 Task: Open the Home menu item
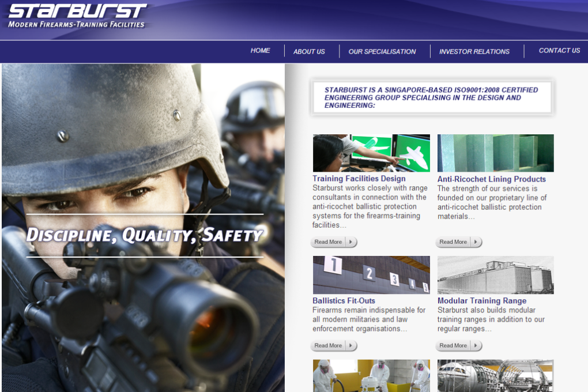tap(260, 51)
